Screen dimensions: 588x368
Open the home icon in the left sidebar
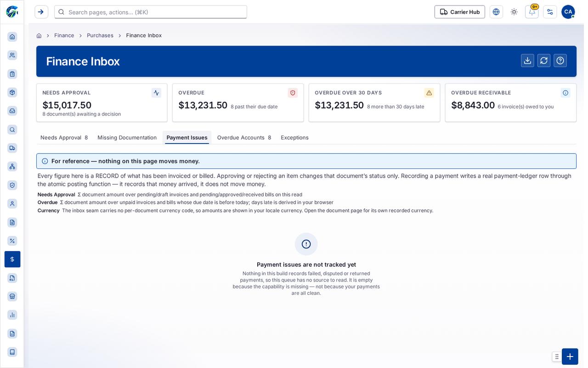[12, 37]
